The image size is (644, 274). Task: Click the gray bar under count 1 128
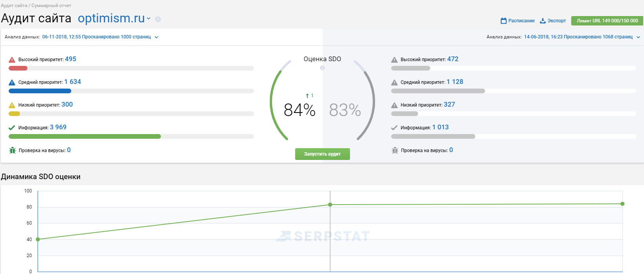click(438, 91)
